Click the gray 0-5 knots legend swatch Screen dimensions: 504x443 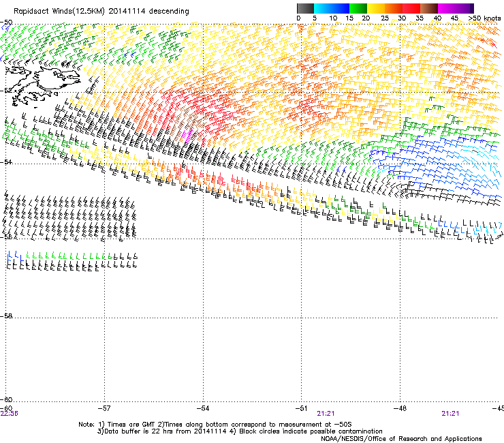(x=305, y=8)
